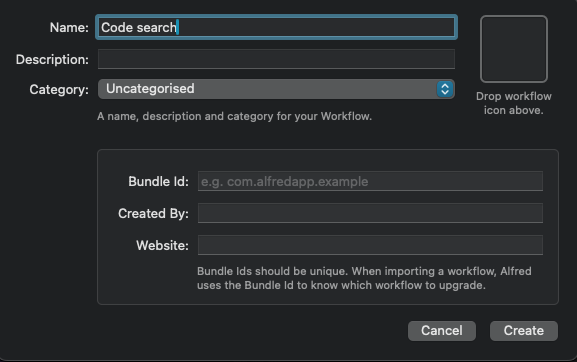
Task: Click the 'Name:' label
Action: (69, 28)
